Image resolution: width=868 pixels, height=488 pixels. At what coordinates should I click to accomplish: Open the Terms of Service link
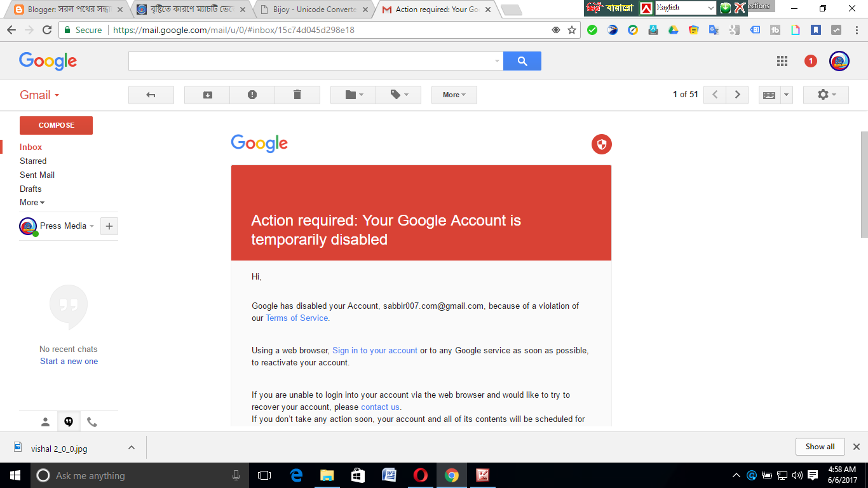coord(297,318)
